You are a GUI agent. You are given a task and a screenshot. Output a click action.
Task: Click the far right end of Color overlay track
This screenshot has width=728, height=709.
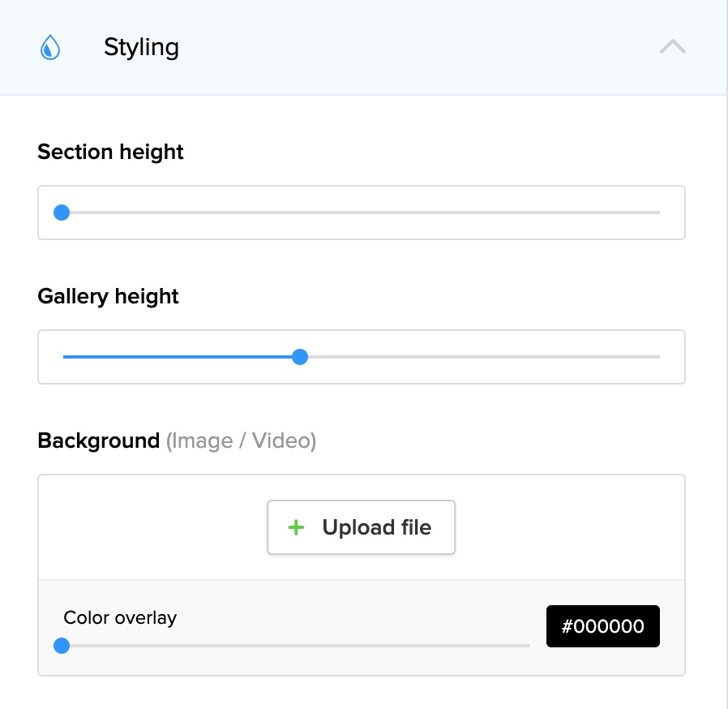pos(527,647)
